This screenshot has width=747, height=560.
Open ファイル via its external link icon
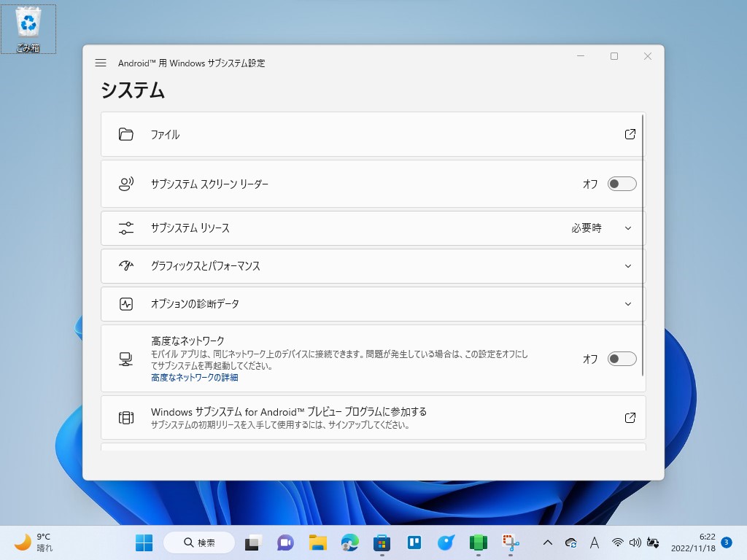(630, 134)
